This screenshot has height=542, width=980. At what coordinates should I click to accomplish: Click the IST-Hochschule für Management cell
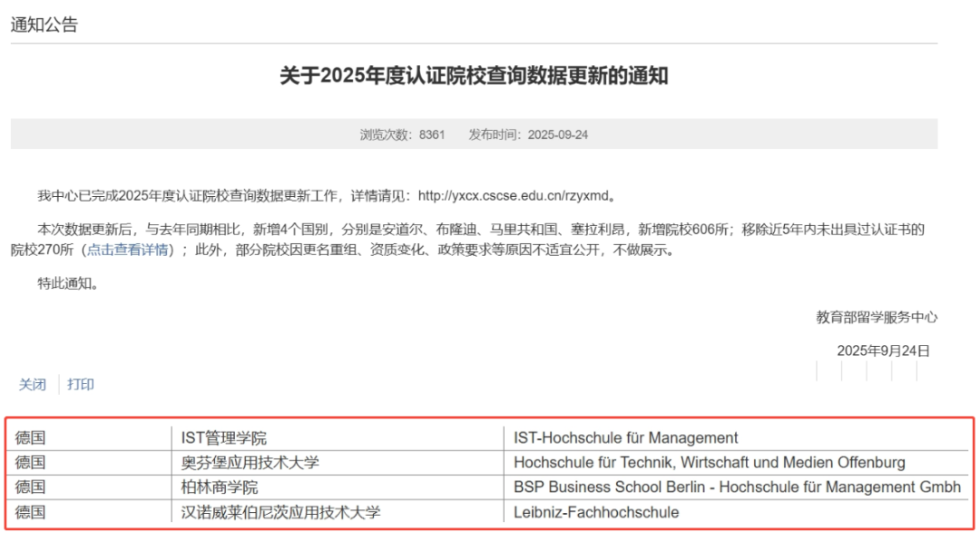[625, 438]
